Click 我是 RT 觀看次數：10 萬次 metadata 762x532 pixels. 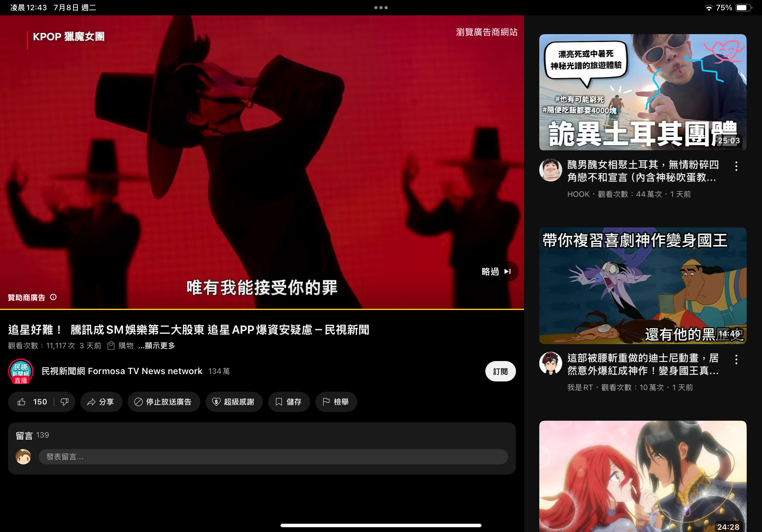(630, 388)
